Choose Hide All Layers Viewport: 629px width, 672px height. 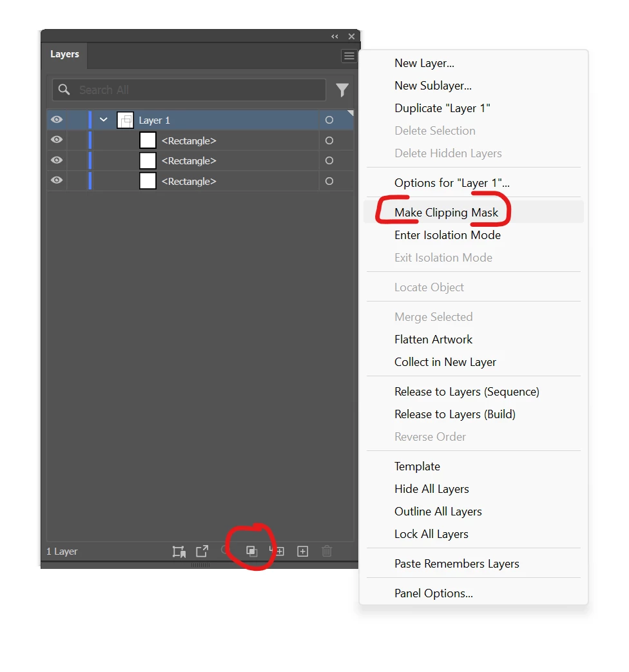[x=432, y=489]
